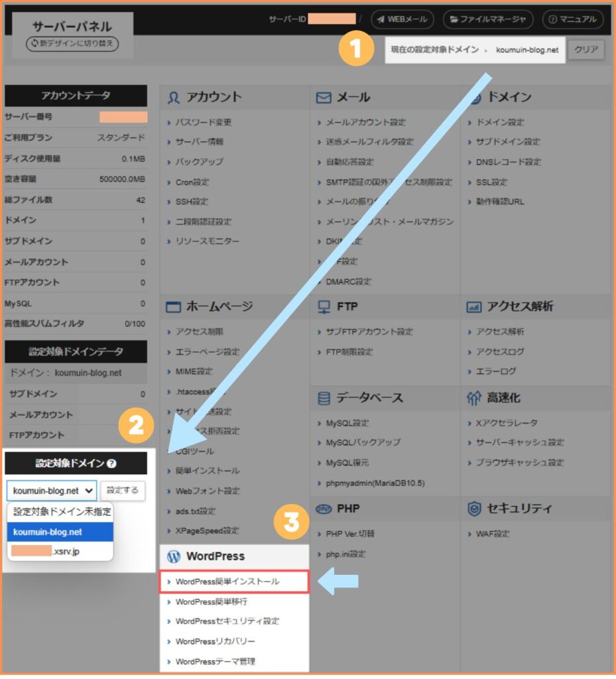Go to XPageSpeed設定
The width and height of the screenshot is (616, 679).
[x=207, y=531]
